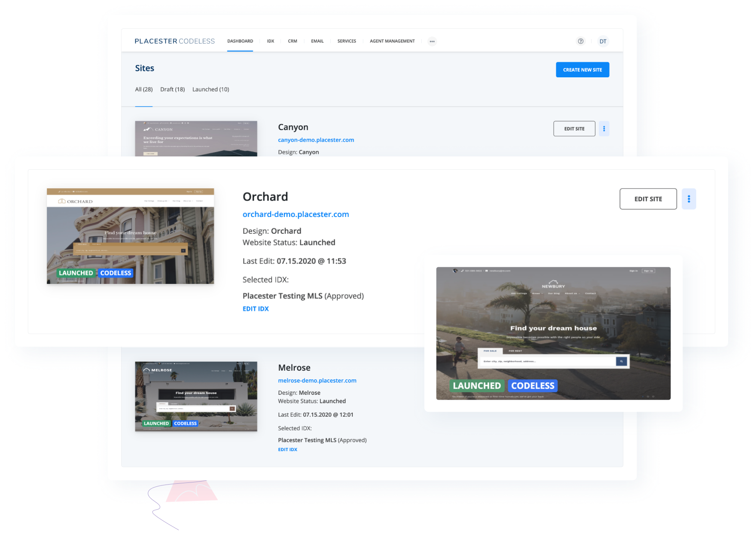Screen dimensions: 756x537
Task: Open the more options ellipsis in navigation
Action: 432,42
